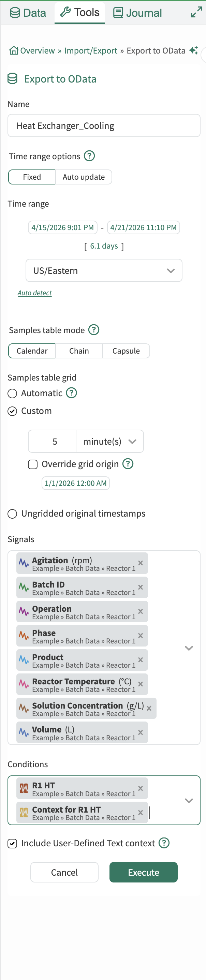Click the expand panel arrows icon

[196, 13]
